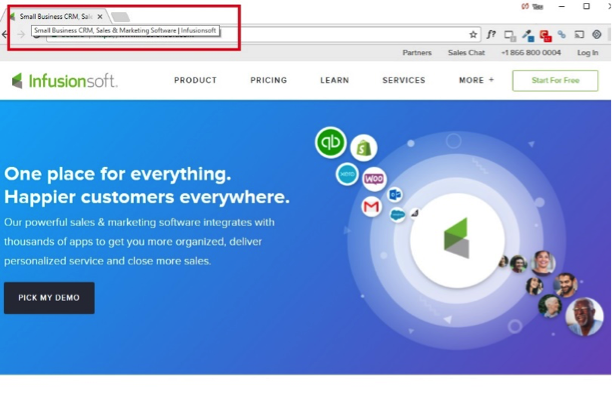Click the window resizer extension icon
The image size is (612, 401).
click(x=510, y=36)
